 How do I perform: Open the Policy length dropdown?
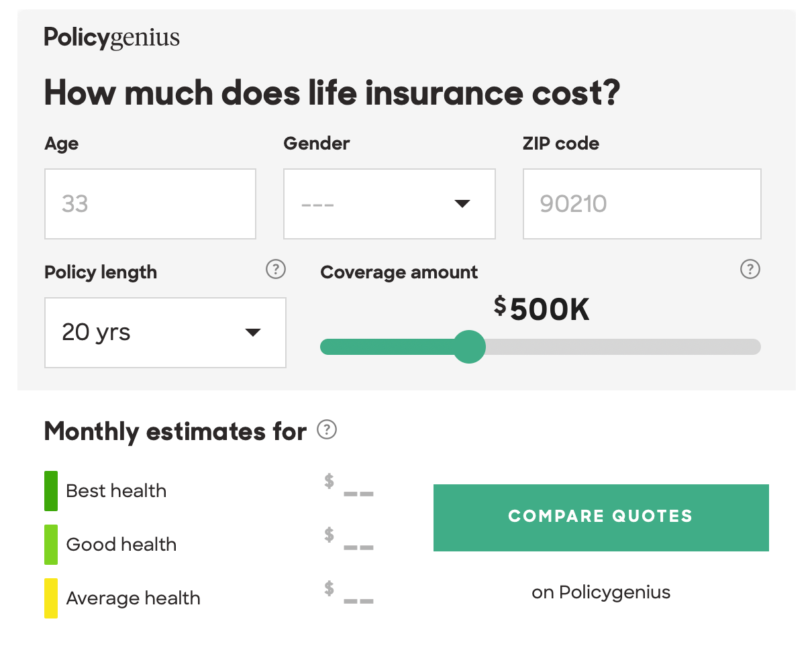pyautogui.click(x=165, y=332)
